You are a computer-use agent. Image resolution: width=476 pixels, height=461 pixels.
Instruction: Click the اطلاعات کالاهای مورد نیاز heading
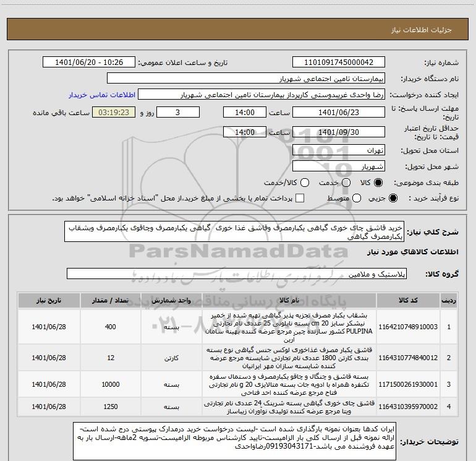coord(412,252)
